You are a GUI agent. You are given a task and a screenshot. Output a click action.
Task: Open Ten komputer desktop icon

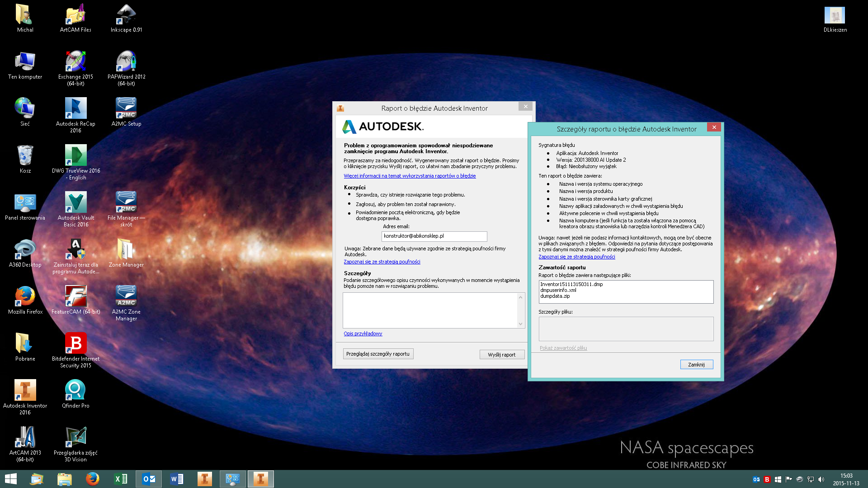[x=25, y=66]
